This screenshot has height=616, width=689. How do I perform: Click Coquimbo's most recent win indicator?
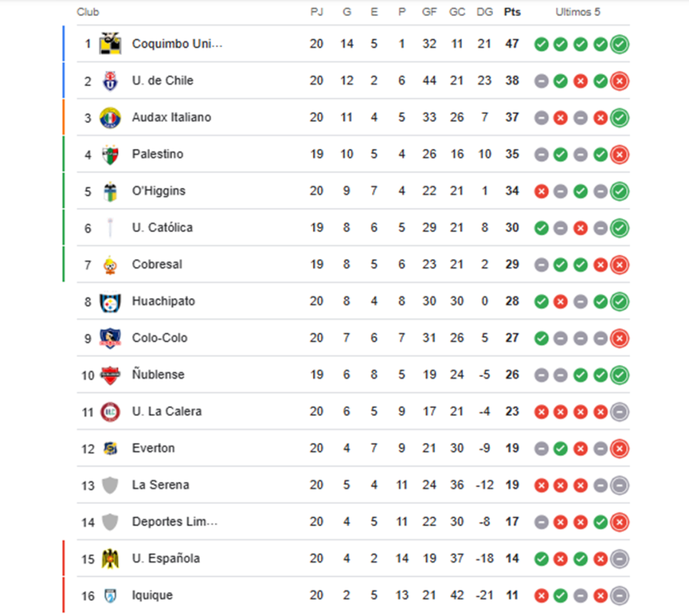(620, 44)
